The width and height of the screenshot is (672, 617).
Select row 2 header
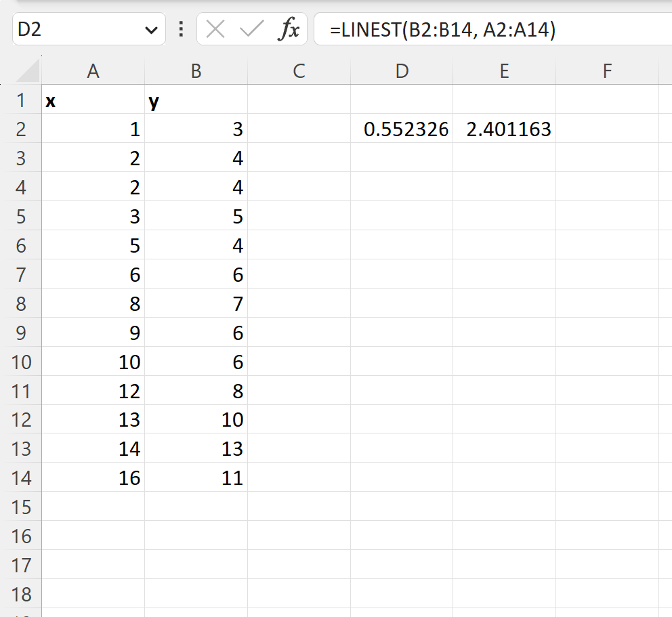click(x=22, y=128)
